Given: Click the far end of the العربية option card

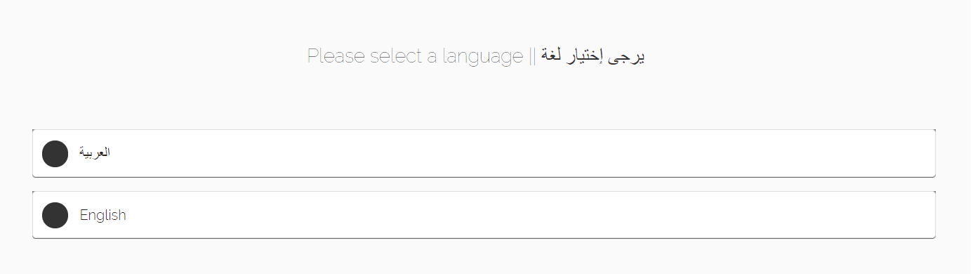Looking at the screenshot, I should [913, 154].
